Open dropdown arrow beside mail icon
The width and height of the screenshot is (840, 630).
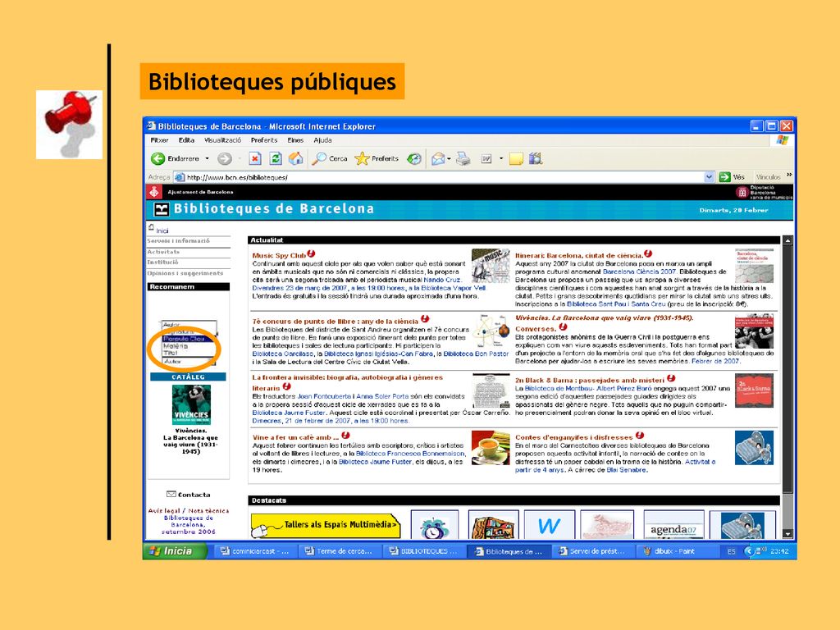[x=449, y=158]
